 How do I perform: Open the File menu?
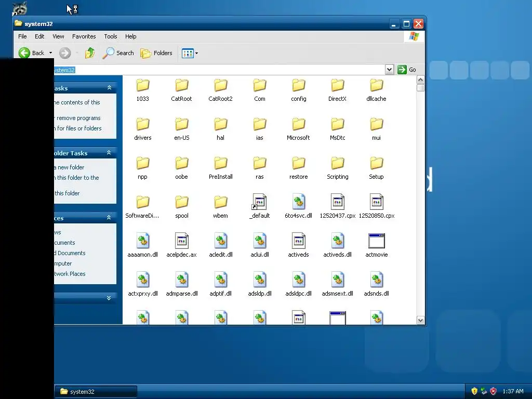[x=22, y=36]
